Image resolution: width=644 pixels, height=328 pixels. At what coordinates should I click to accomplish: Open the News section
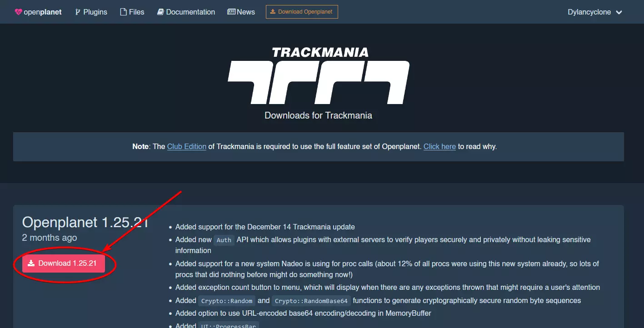click(241, 12)
